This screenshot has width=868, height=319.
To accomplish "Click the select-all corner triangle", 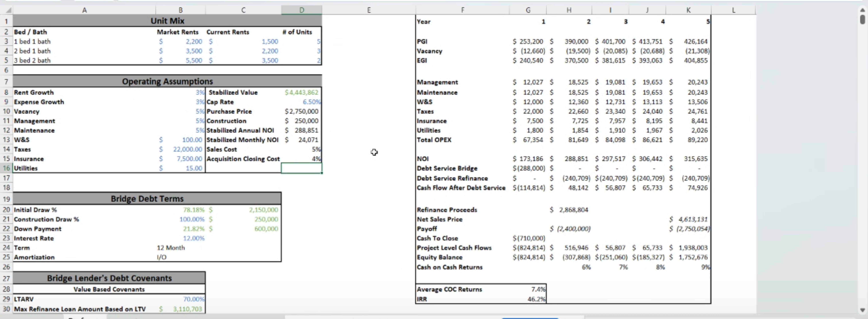I will [8, 10].
